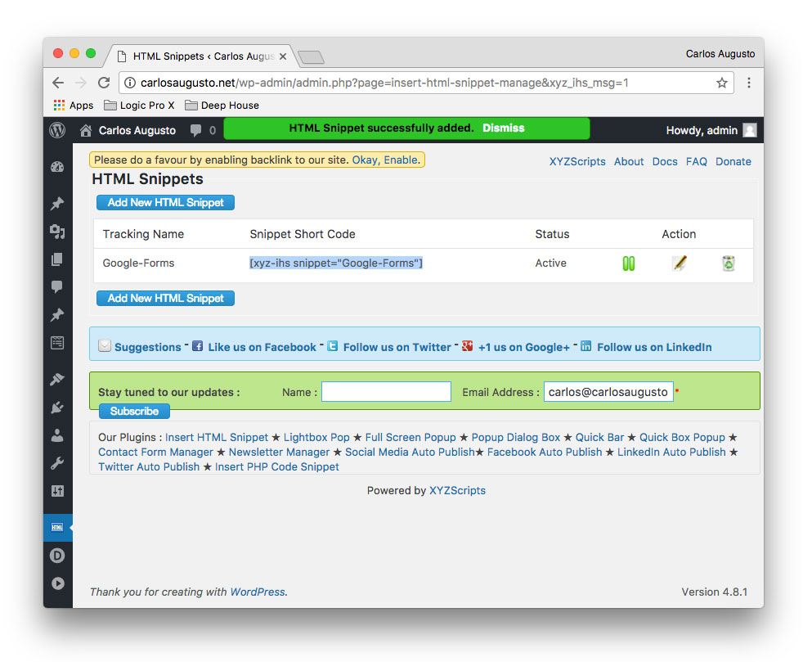Open the About link
The image size is (812, 662).
(629, 161)
